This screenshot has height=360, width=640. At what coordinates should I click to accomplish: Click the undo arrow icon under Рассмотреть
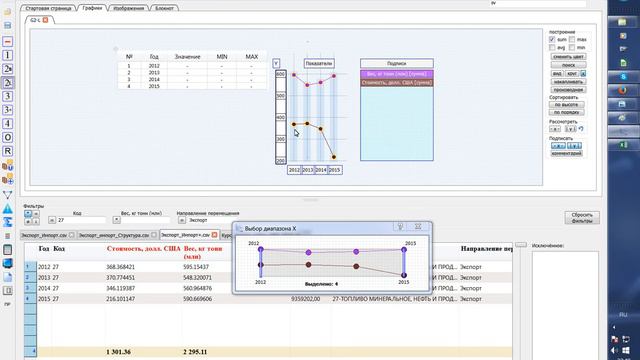[x=581, y=129]
